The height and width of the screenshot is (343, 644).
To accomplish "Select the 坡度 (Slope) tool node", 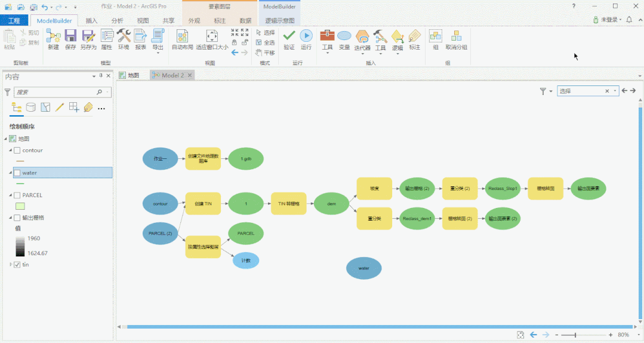I will click(x=374, y=189).
